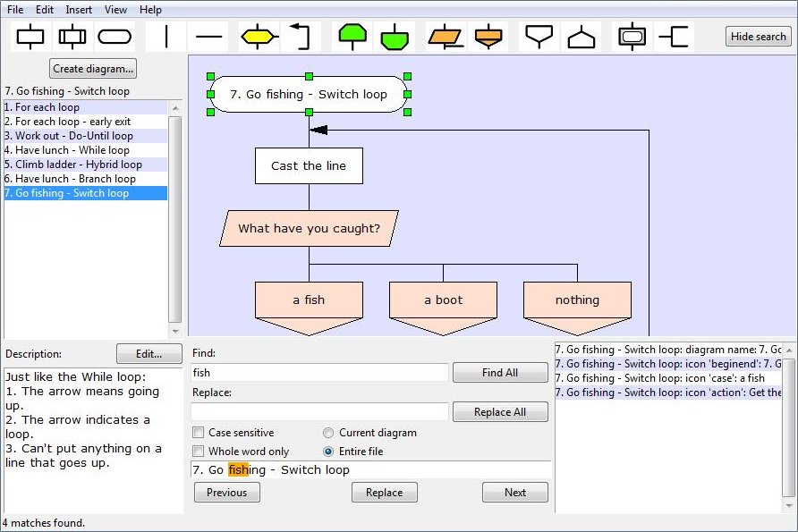Select the loop arrow tool
Image resolution: width=798 pixels, height=532 pixels.
pyautogui.click(x=300, y=37)
